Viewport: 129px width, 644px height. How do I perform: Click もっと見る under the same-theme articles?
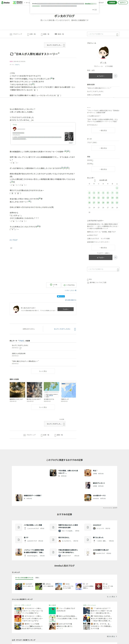[43, 371]
